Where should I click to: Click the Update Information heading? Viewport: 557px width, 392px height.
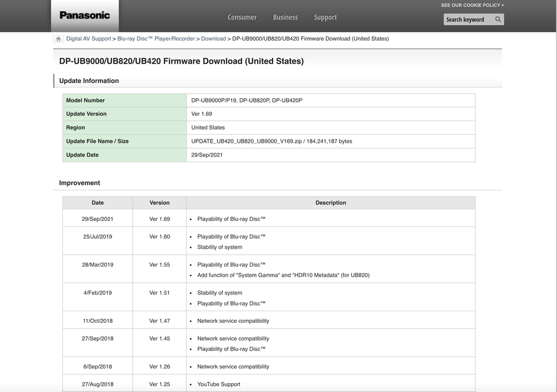[x=89, y=81]
